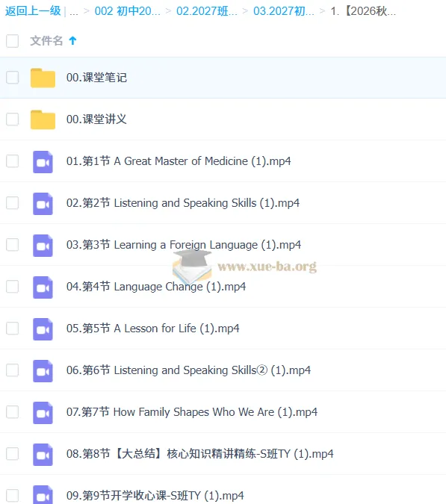Click the 文件名 column header
The width and height of the screenshot is (446, 504).
pyautogui.click(x=46, y=41)
